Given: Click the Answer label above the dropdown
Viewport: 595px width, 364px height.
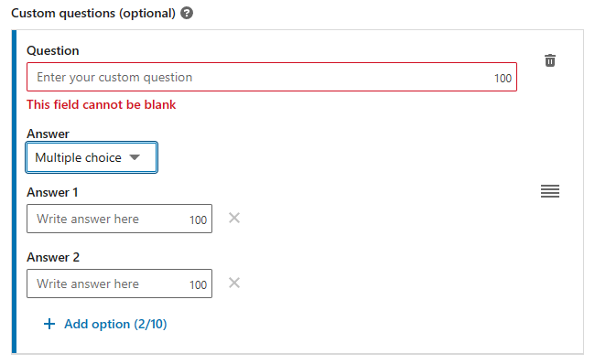Looking at the screenshot, I should [48, 134].
